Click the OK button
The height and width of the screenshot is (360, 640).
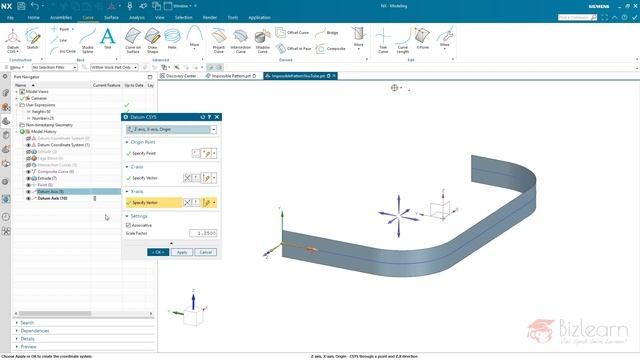158,252
